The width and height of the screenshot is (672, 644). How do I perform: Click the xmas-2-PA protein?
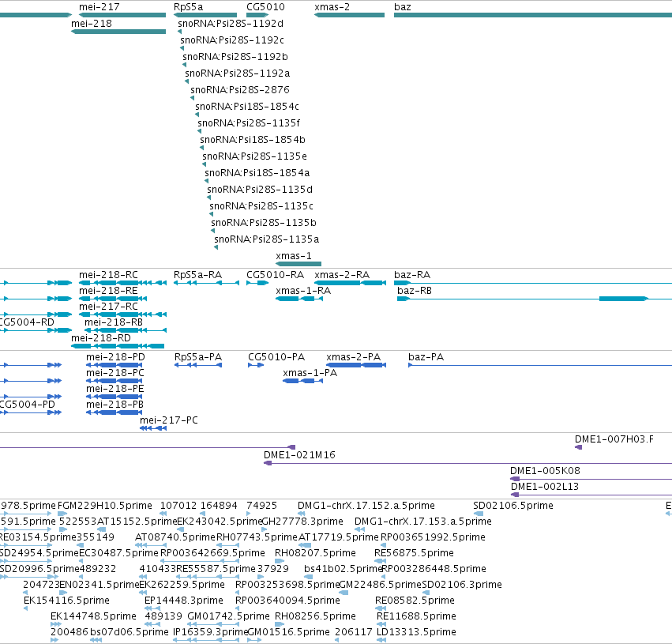[356, 365]
